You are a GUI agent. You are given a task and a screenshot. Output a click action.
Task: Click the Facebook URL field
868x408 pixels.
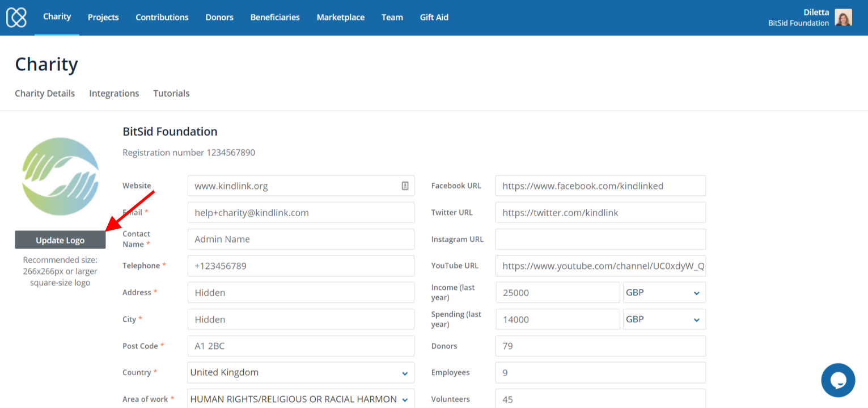(600, 186)
